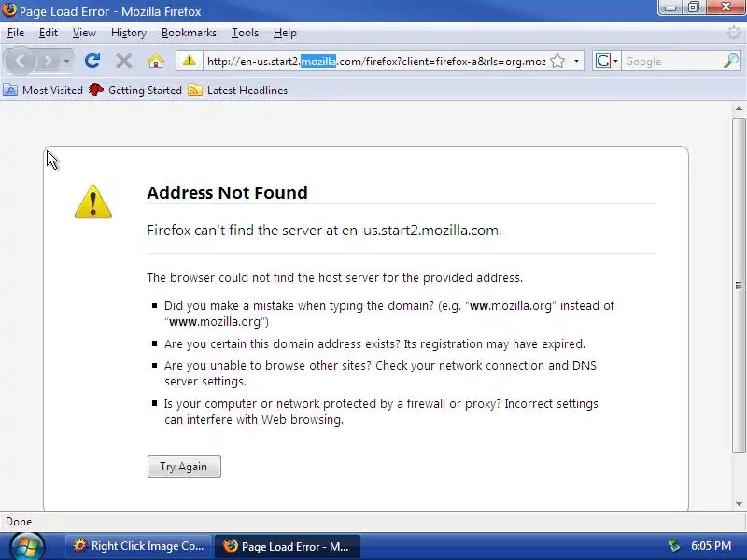The image size is (747, 560).
Task: Open the recent pages history dropdown arrow
Action: click(66, 62)
